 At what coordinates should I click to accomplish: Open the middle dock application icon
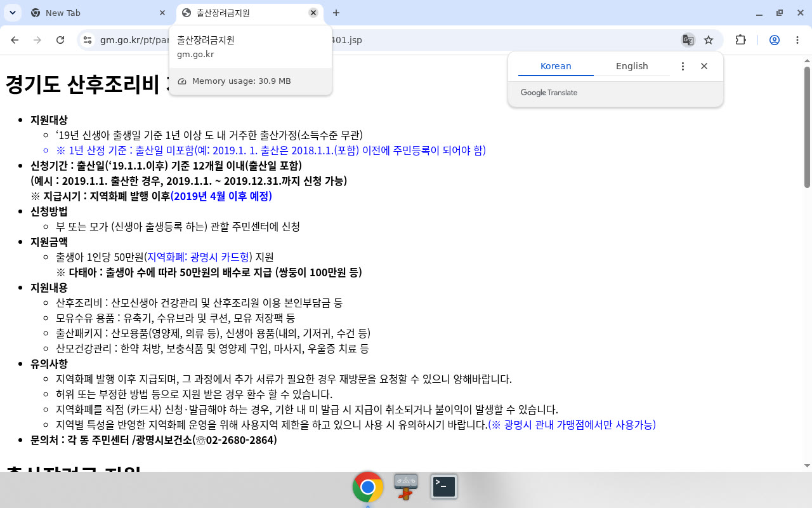coord(406,487)
